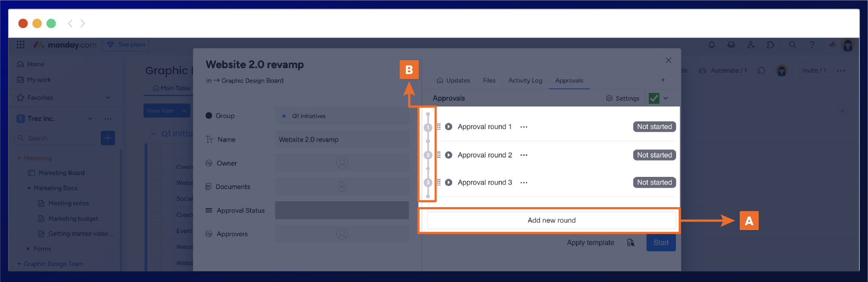Click the Add new round button
The height and width of the screenshot is (282, 868).
(x=551, y=220)
